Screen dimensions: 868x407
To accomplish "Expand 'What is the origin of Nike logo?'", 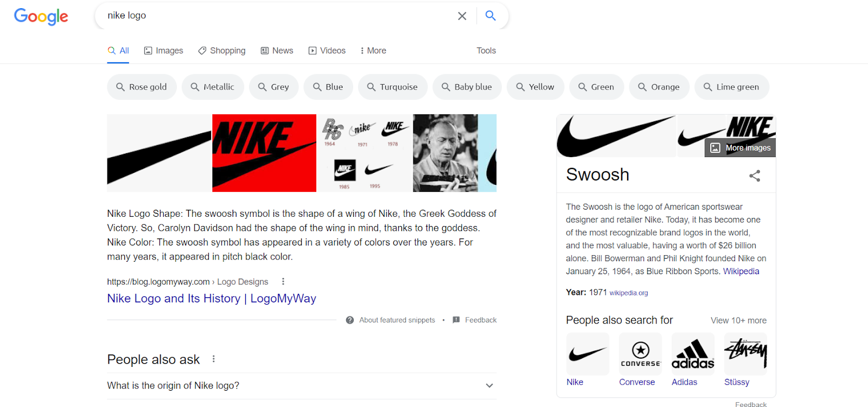I will click(x=302, y=386).
